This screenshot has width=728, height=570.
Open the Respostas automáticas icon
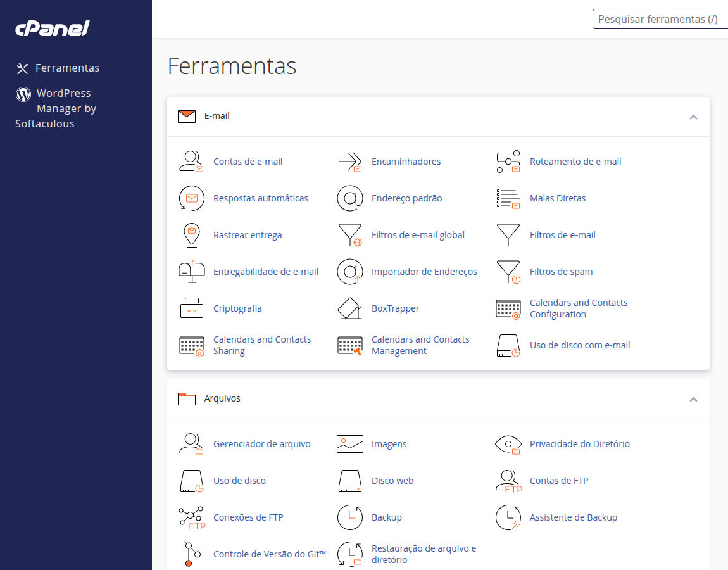(x=191, y=198)
